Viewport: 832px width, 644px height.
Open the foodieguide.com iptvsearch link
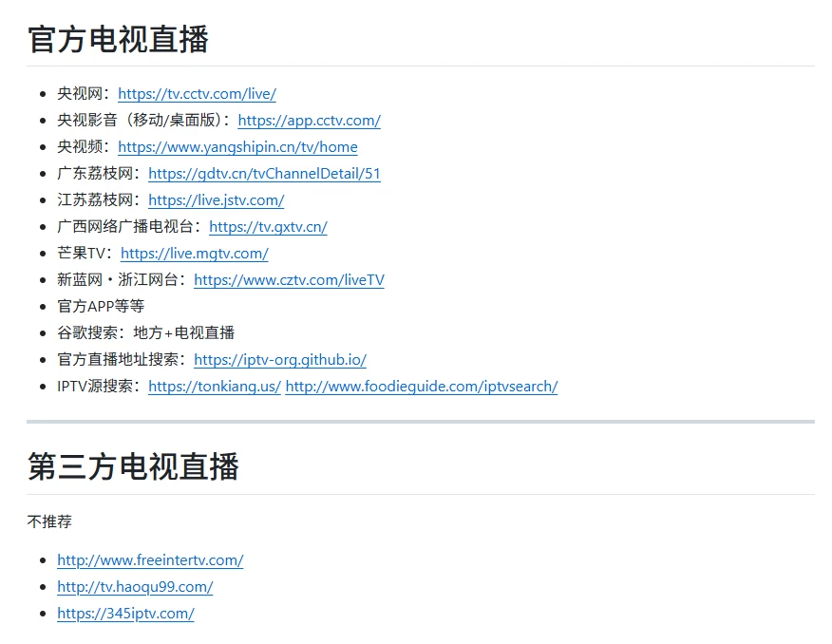point(421,387)
